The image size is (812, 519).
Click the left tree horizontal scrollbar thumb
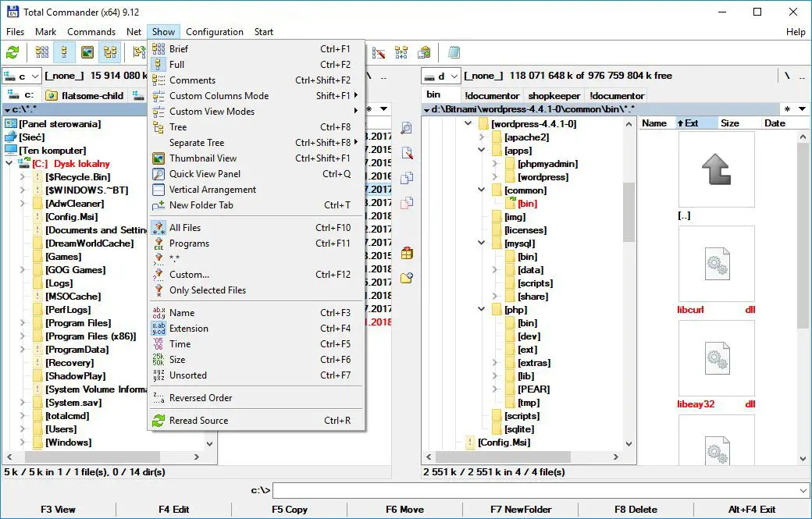tap(92, 457)
